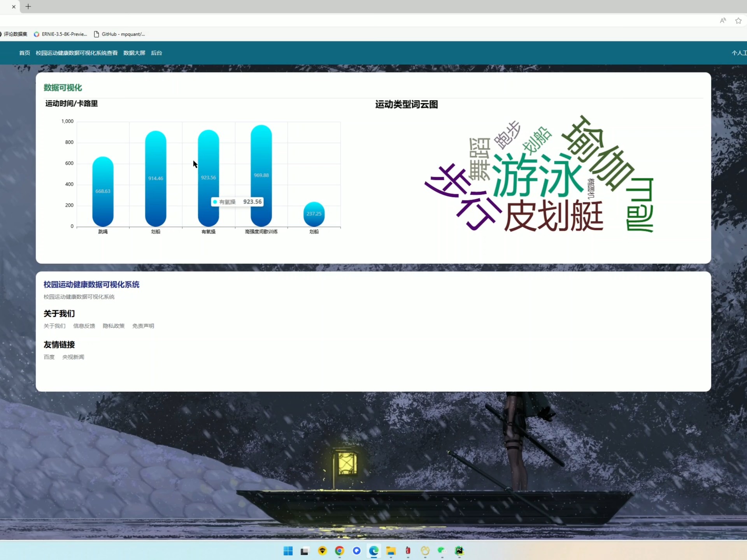Click the 隐私政策 footer link

114,326
